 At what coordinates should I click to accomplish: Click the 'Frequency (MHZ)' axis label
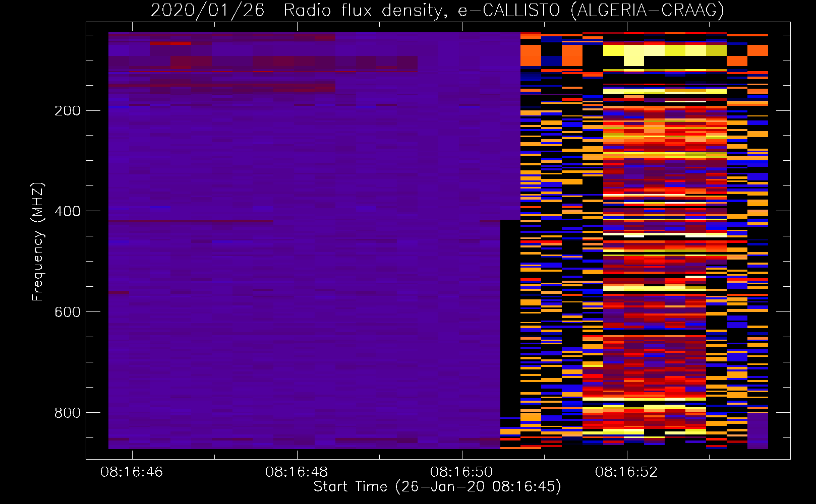click(x=38, y=241)
